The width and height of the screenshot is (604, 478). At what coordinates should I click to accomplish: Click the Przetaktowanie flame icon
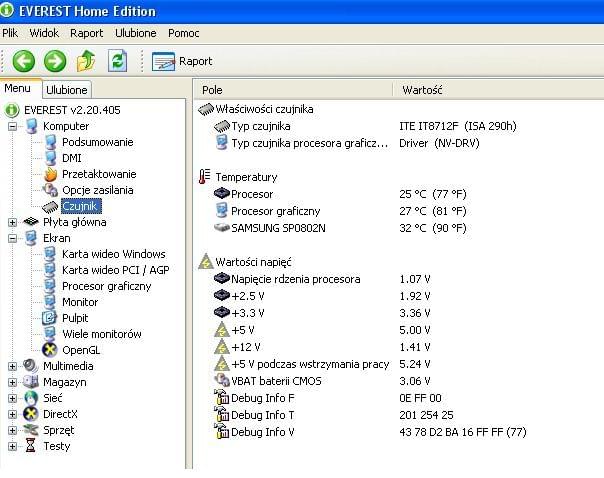[x=50, y=174]
